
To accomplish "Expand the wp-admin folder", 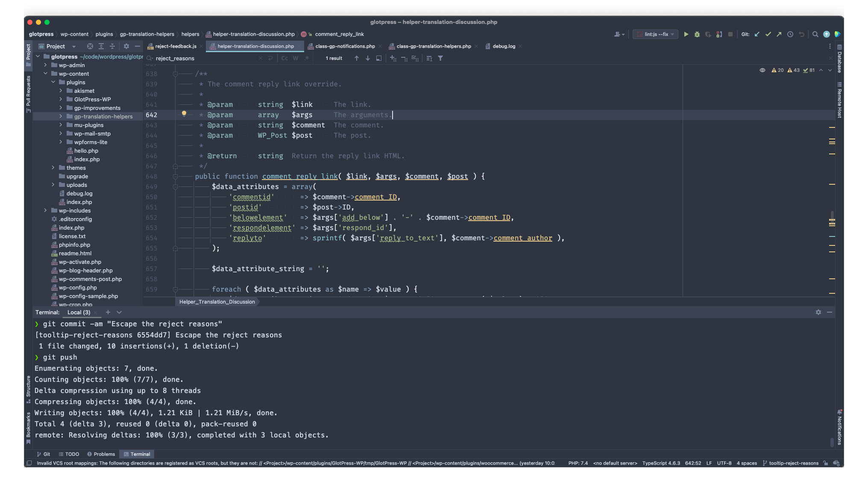I will point(45,65).
